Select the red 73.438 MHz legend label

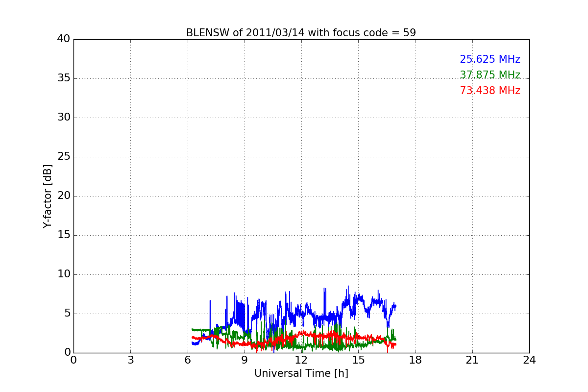(490, 91)
